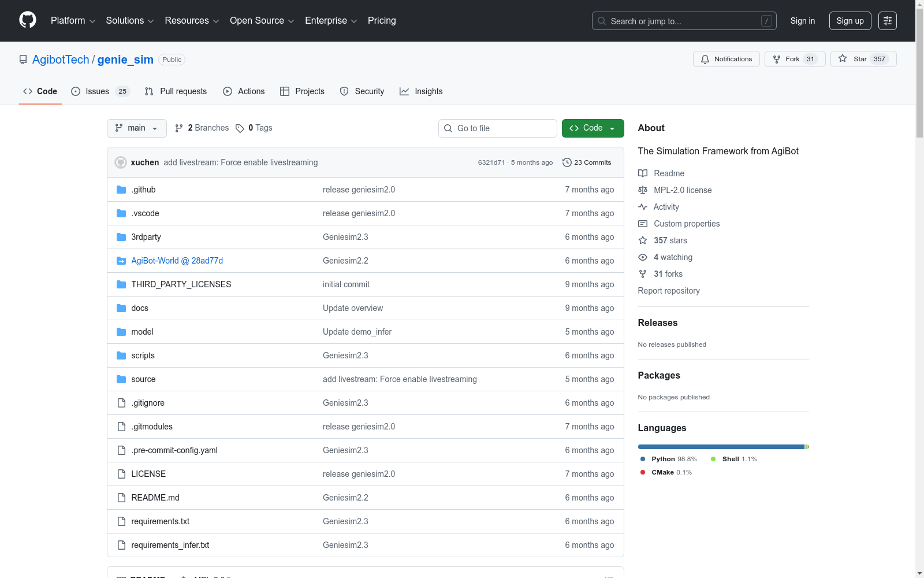
Task: Open the model folder
Action: coord(142,332)
